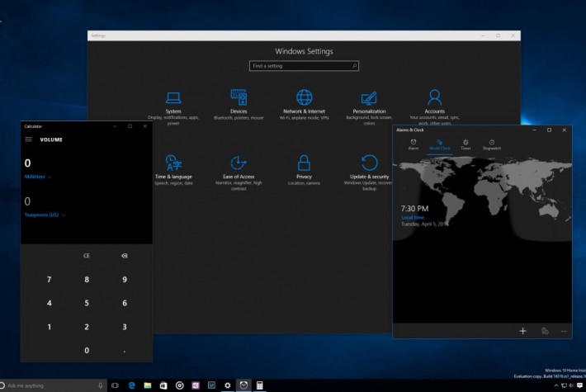Open Task View from taskbar

coord(115,385)
